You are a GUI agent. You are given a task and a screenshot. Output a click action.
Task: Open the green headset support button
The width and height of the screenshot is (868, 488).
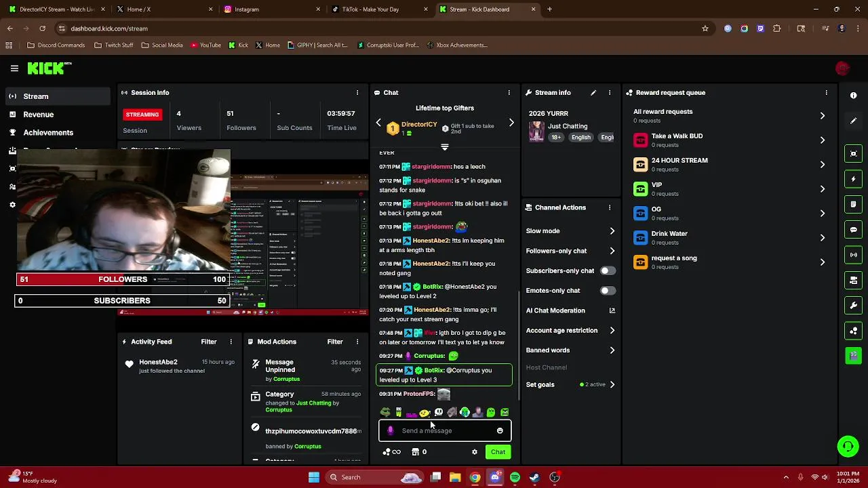[848, 446]
